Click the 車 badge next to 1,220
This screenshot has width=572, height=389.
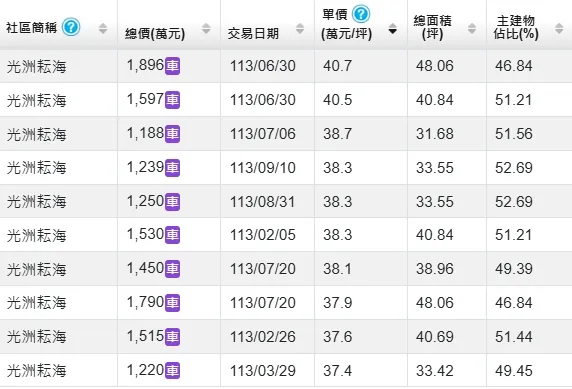[172, 371]
